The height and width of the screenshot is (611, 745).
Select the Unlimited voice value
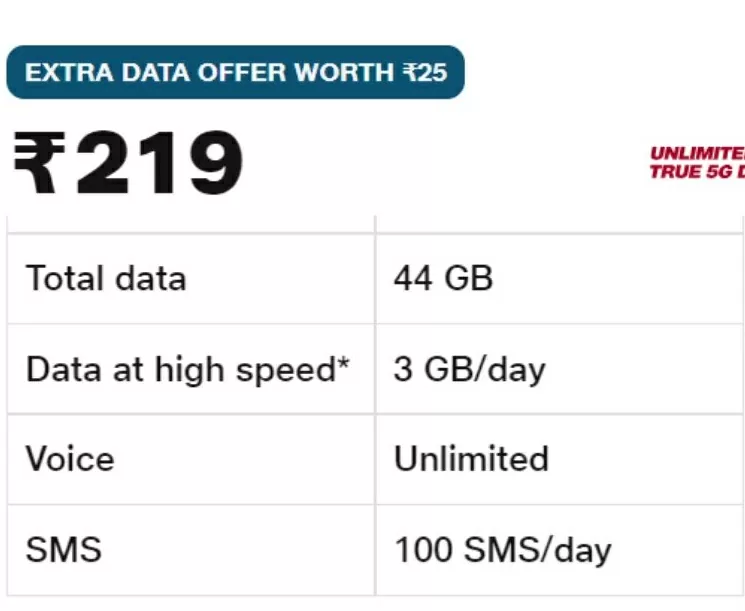point(471,459)
